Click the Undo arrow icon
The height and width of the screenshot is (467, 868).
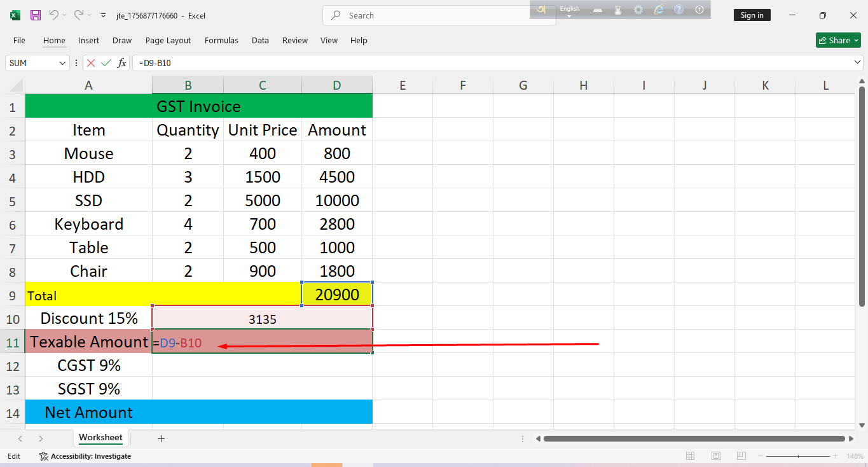click(x=54, y=15)
